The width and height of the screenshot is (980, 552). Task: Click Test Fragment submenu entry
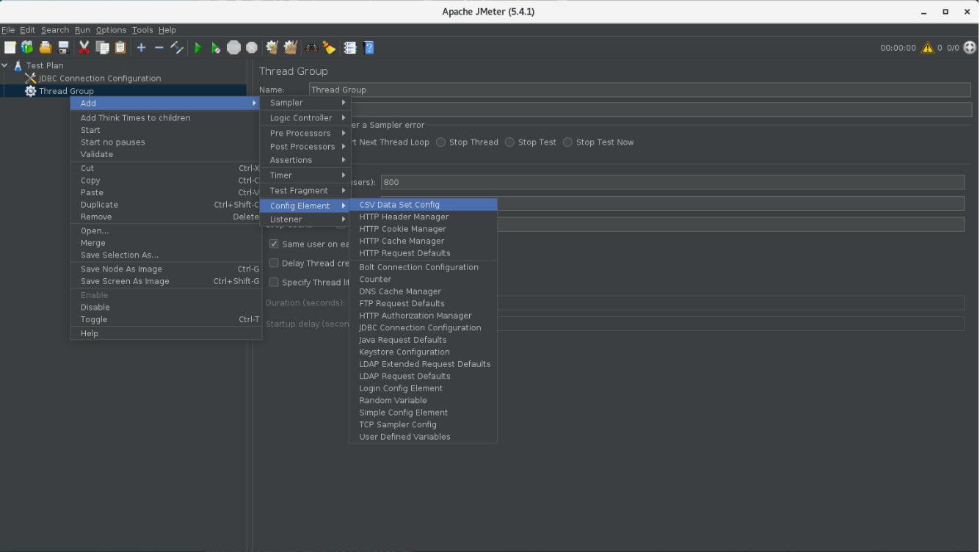click(x=305, y=191)
